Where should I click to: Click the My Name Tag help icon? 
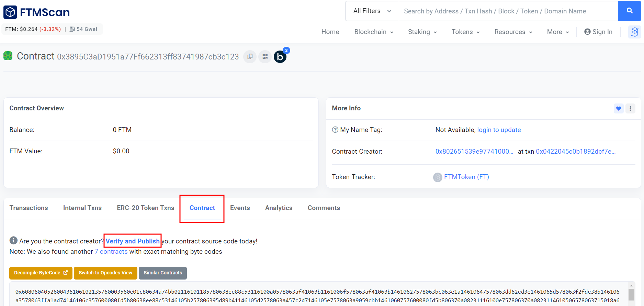(x=335, y=130)
